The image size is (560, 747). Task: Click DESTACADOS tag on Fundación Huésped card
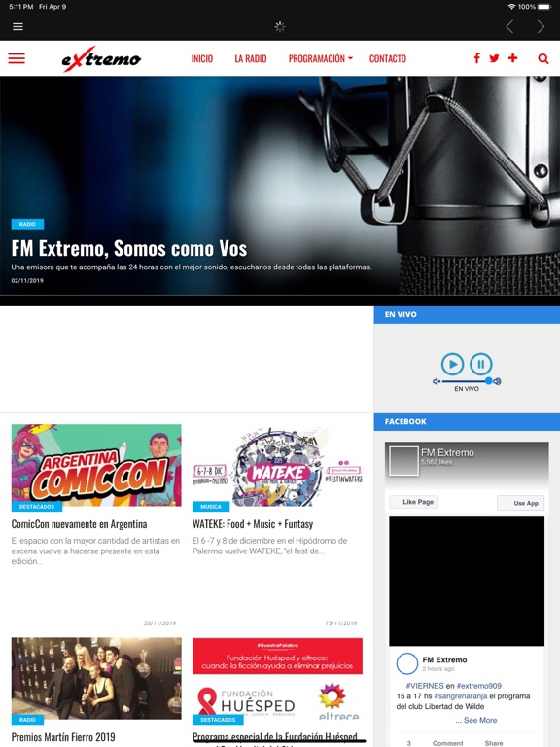218,720
